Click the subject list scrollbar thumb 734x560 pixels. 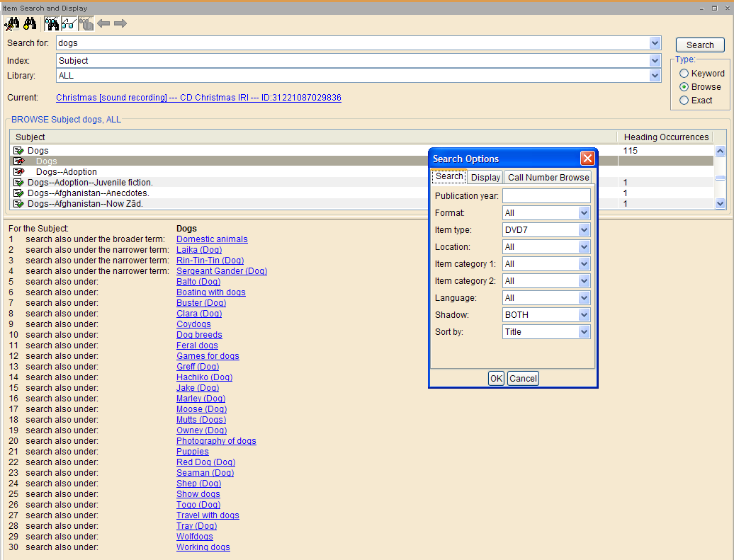720,178
